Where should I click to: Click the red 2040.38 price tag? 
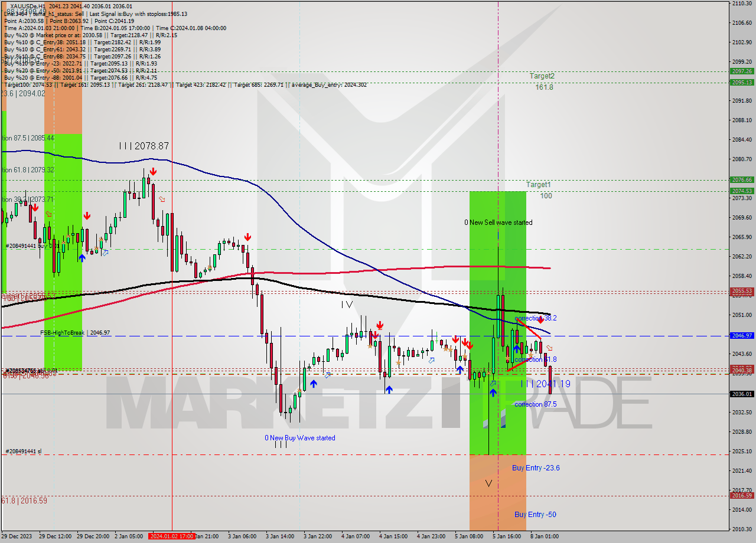742,370
